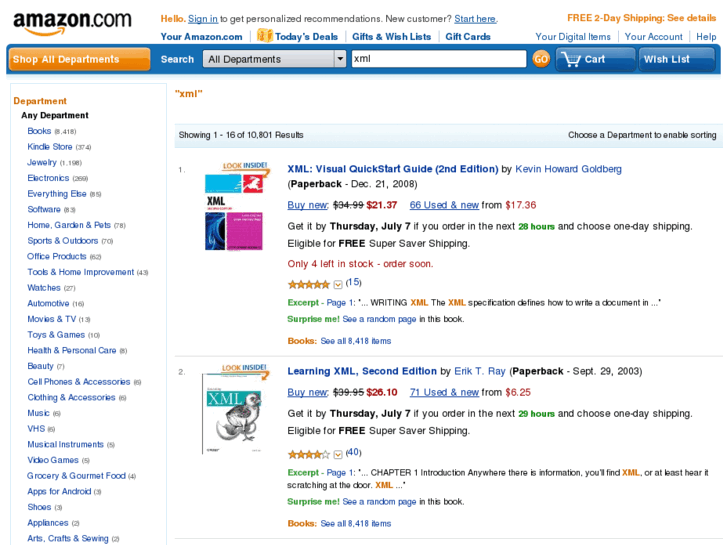Filter by Cell Phones & Accessories

pos(79,382)
